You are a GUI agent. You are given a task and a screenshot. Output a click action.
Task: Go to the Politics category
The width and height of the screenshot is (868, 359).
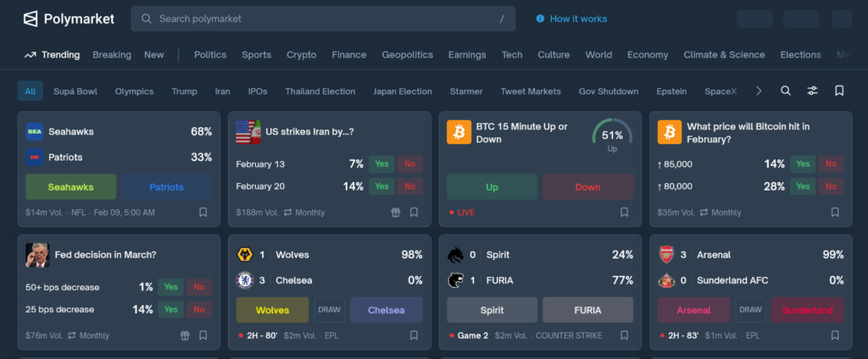point(210,55)
